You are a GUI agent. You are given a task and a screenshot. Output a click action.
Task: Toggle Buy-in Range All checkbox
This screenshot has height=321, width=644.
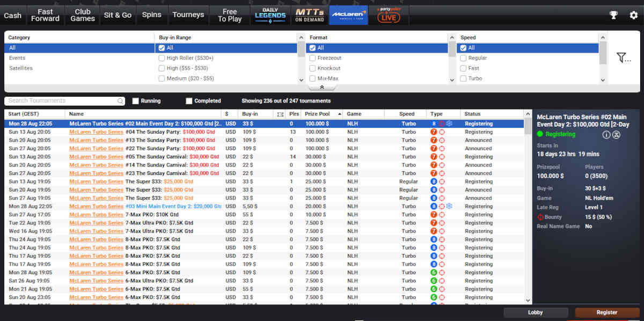click(x=162, y=48)
